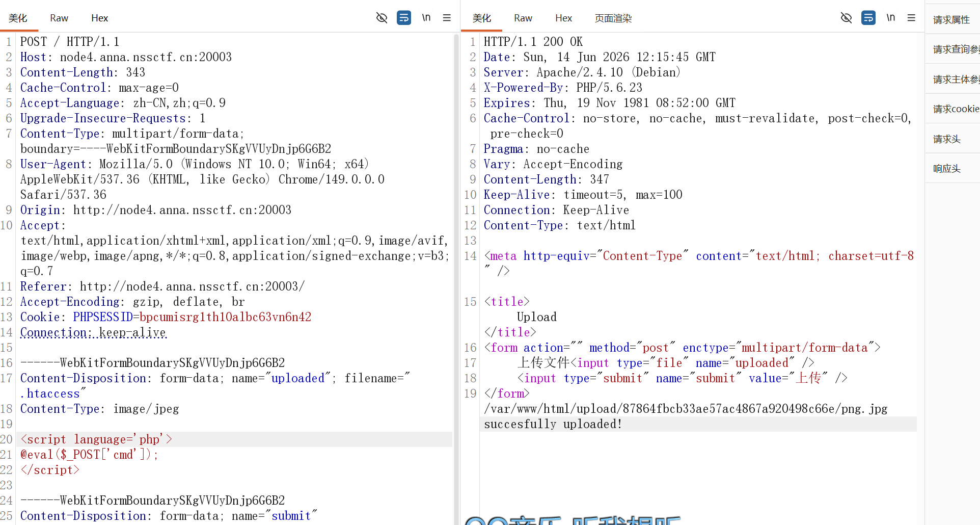Toggle word wrap icon in response pane
Image resolution: width=980 pixels, height=525 pixels.
point(868,18)
